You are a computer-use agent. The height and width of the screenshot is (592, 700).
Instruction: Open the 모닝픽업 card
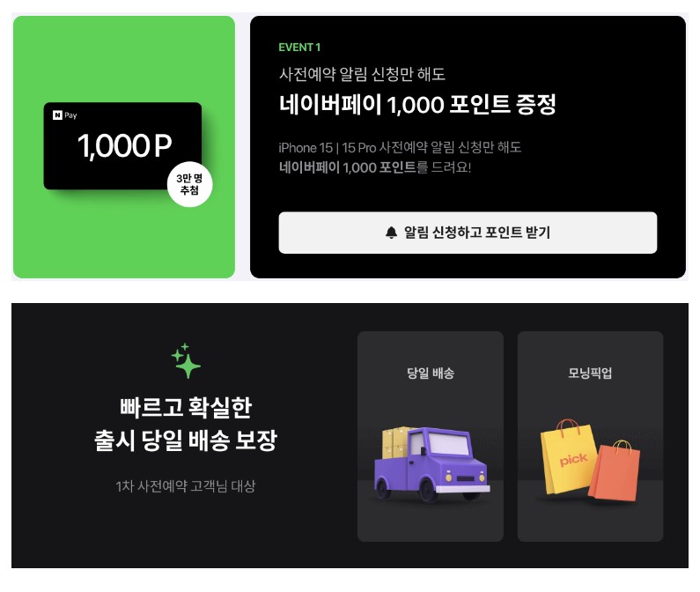pyautogui.click(x=590, y=436)
